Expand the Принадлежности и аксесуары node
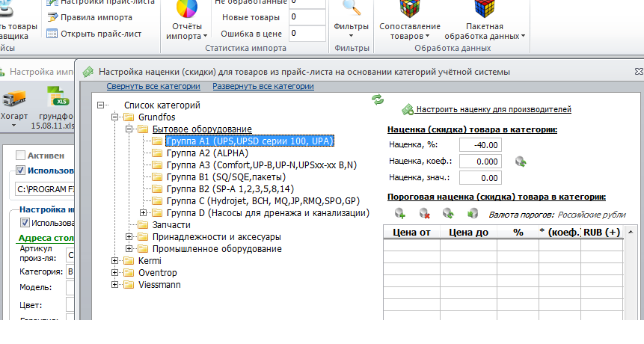The image size is (644, 344). coord(129,237)
